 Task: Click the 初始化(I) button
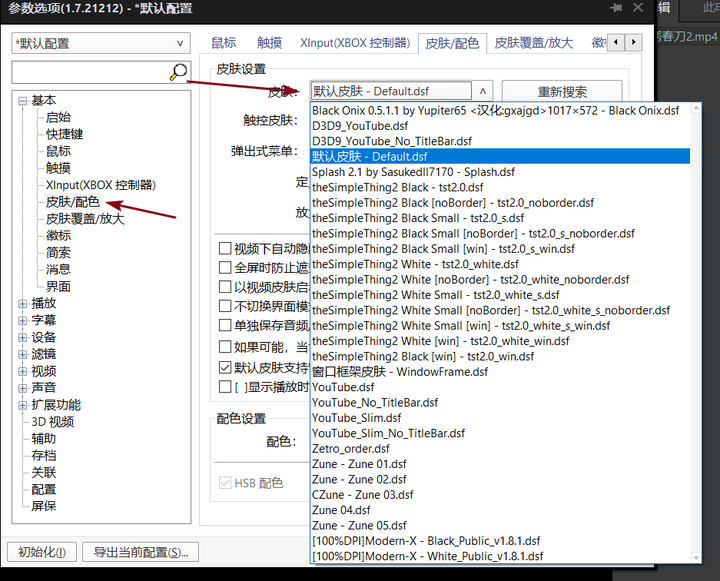[42, 552]
